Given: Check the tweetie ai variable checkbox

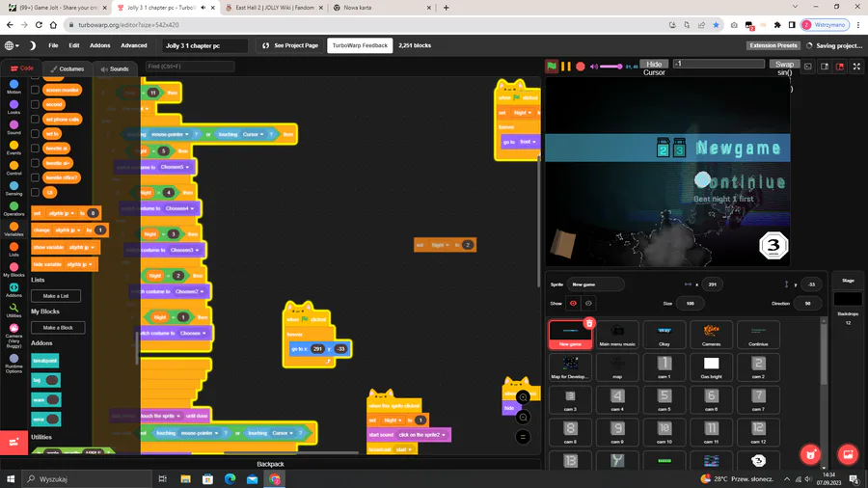Looking at the screenshot, I should (x=35, y=149).
